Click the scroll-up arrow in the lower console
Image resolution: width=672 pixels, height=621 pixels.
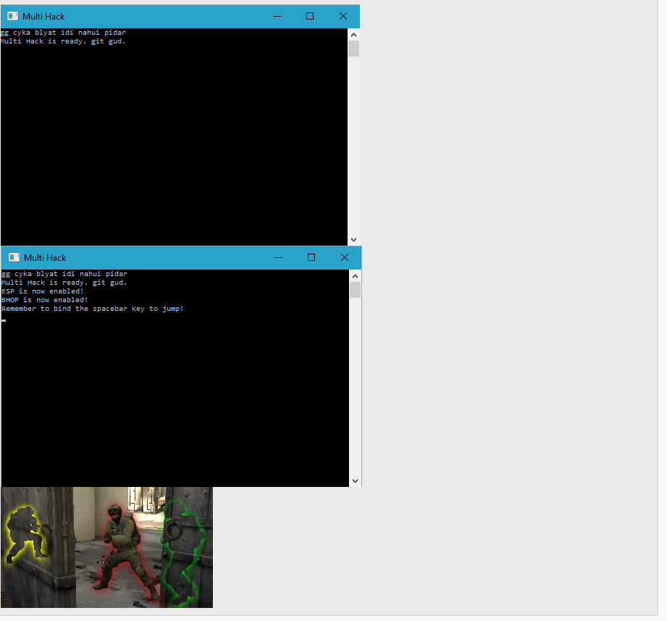pos(355,276)
